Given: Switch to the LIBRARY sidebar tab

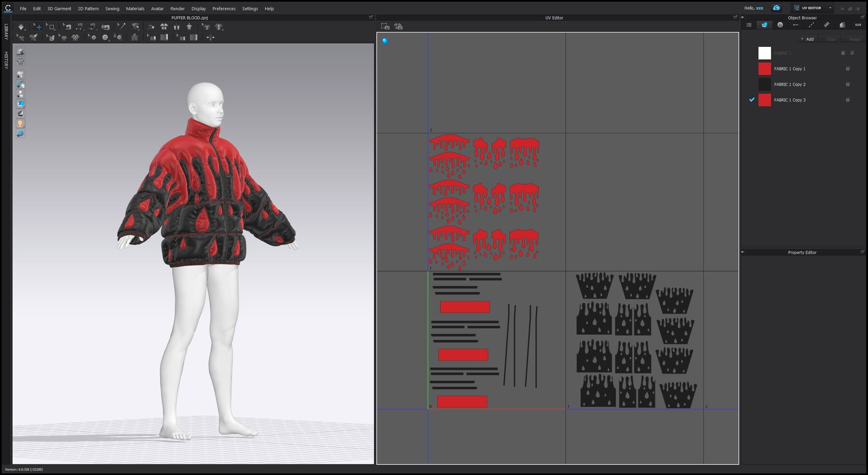Looking at the screenshot, I should tap(6, 33).
